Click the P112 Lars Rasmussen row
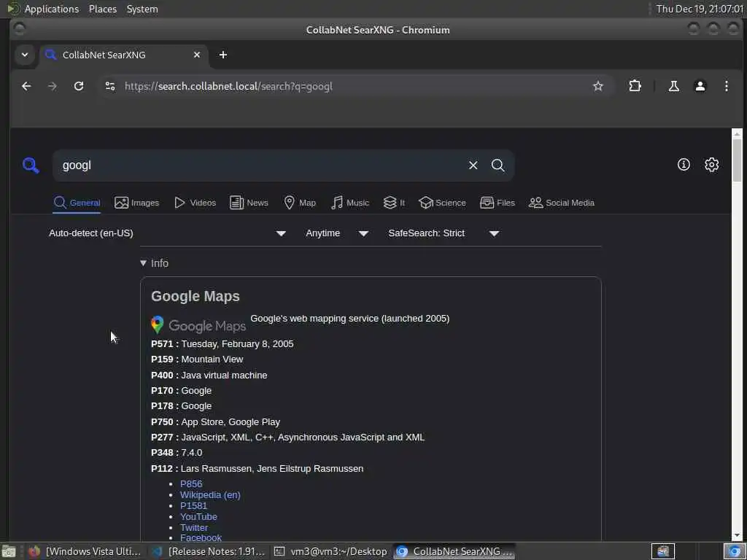The height and width of the screenshot is (560, 747). (x=258, y=469)
